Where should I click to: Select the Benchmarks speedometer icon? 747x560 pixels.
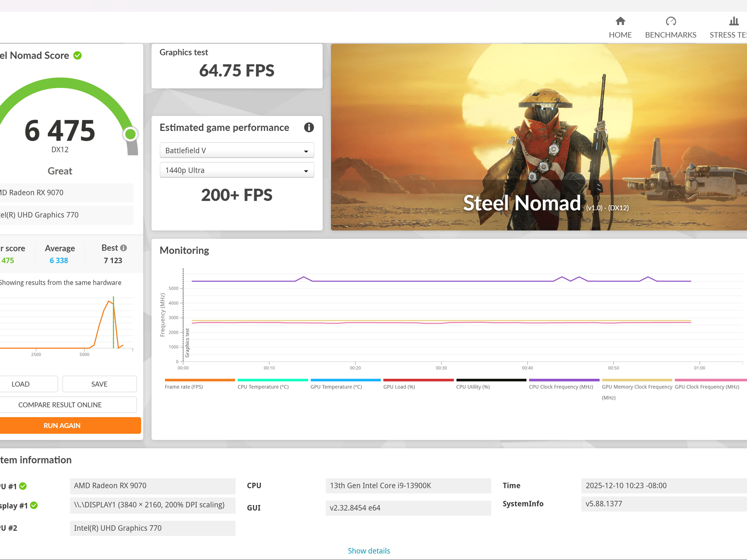pos(670,22)
